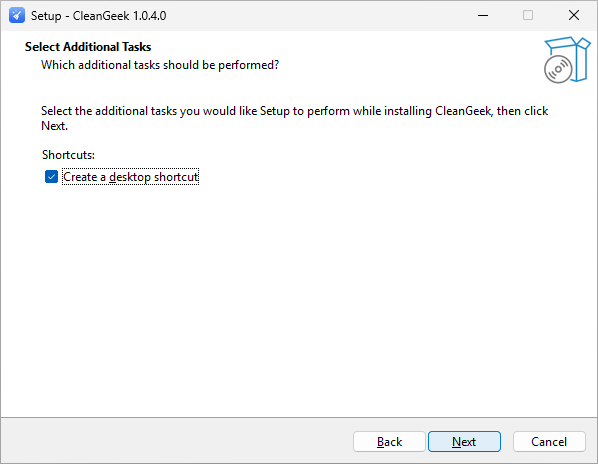Click the empty white area below the checkbox
The width and height of the screenshot is (598, 464).
click(x=297, y=297)
